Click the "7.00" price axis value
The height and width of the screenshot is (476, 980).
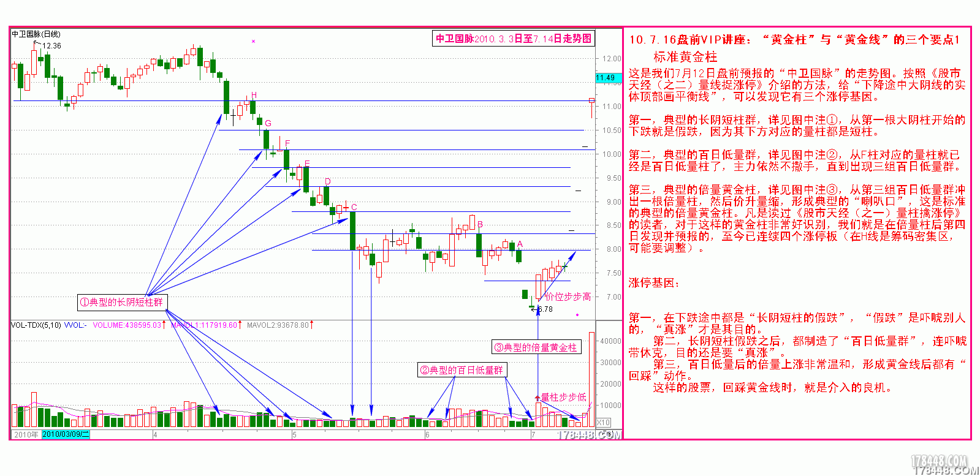(x=613, y=297)
